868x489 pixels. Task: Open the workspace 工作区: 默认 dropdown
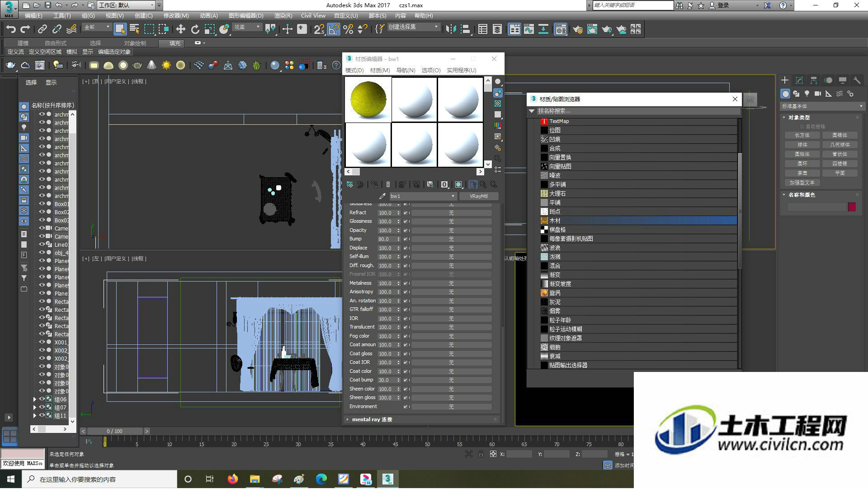click(x=126, y=5)
